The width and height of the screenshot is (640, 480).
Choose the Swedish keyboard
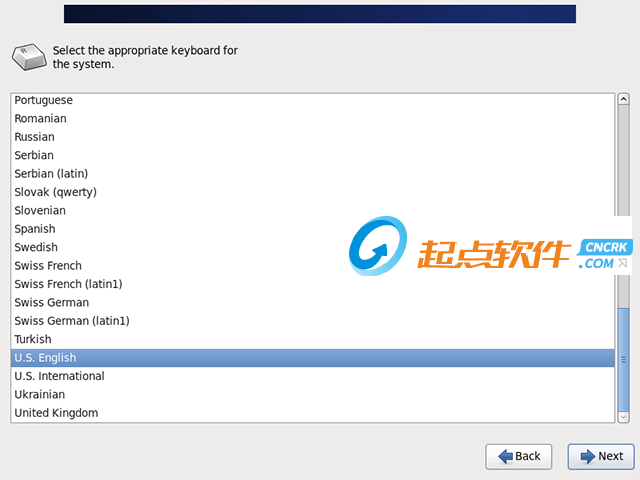coord(313,247)
